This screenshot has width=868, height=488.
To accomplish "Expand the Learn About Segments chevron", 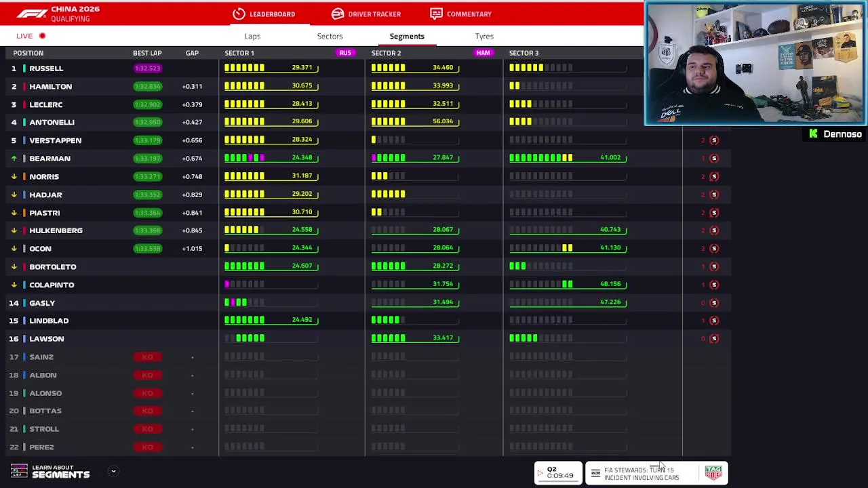I will 113,471.
